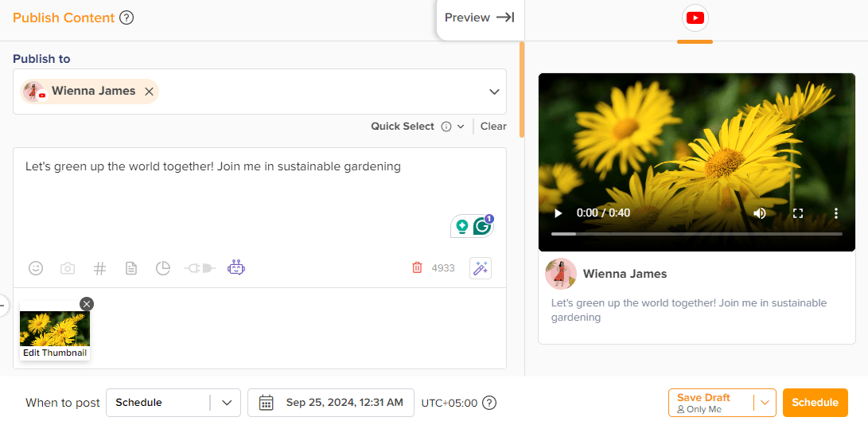Attach media via camera icon

click(68, 269)
